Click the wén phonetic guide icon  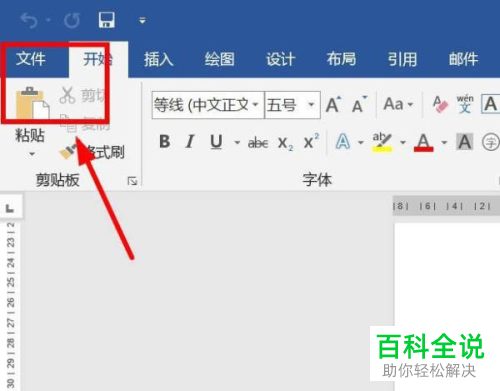(x=465, y=104)
